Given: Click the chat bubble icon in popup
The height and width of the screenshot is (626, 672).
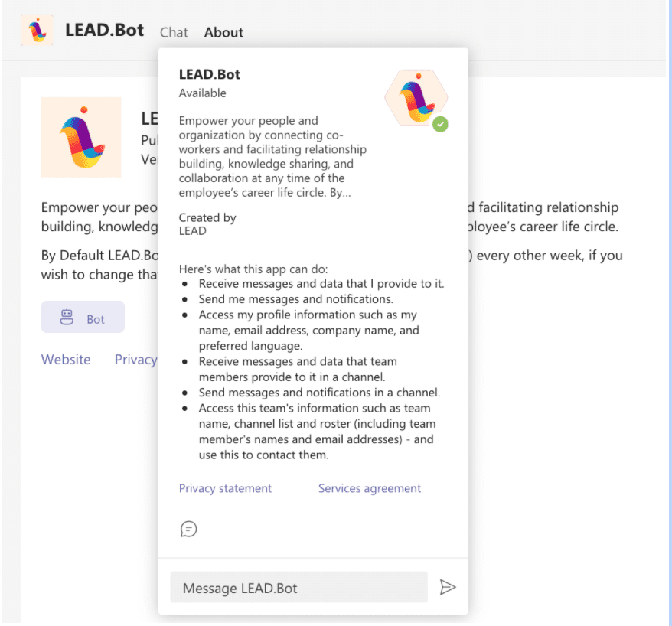Looking at the screenshot, I should point(189,529).
